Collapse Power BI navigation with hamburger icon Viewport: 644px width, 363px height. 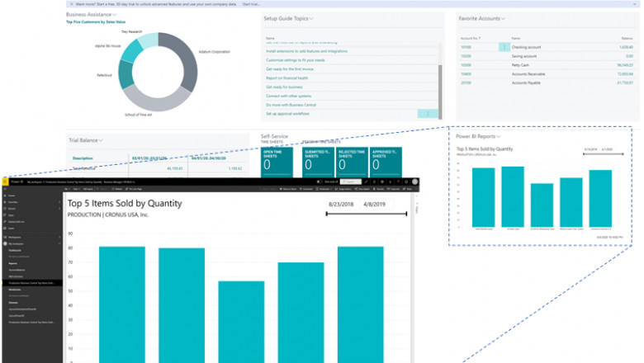point(5,189)
